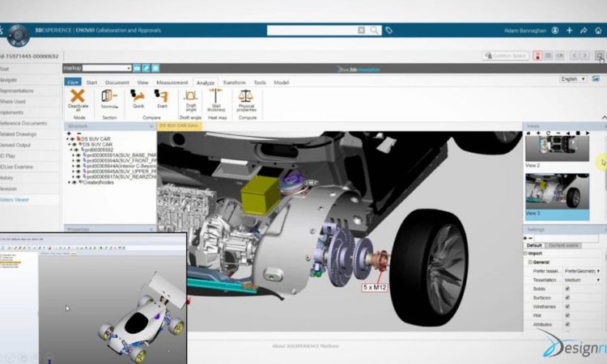The width and height of the screenshot is (607, 364).
Task: Click the Deactivate all icon
Action: click(x=78, y=96)
